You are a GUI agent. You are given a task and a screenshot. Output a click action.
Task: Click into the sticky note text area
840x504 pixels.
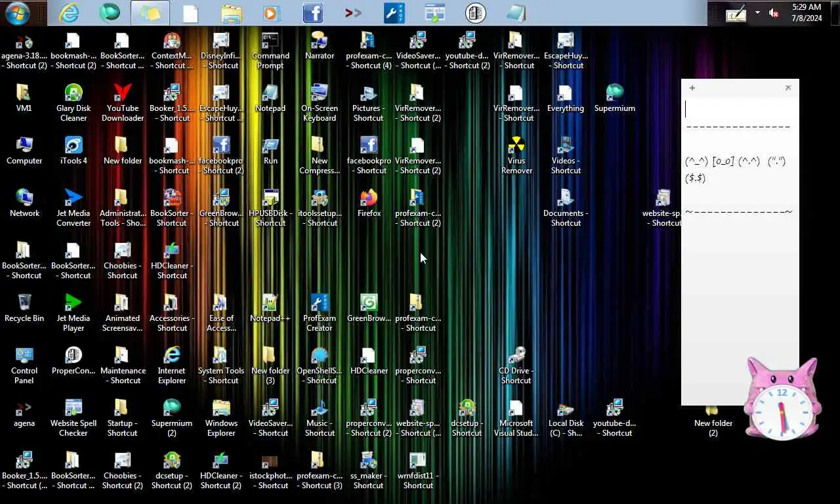click(740, 249)
